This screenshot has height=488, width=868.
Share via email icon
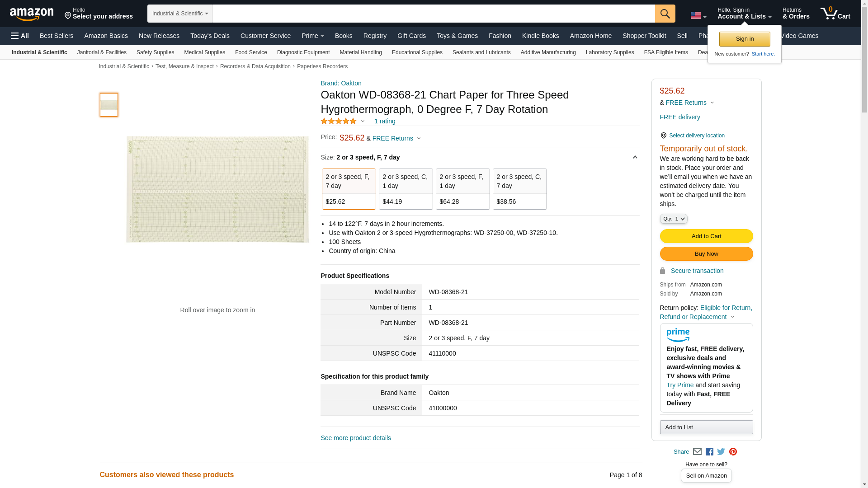pos(697,451)
